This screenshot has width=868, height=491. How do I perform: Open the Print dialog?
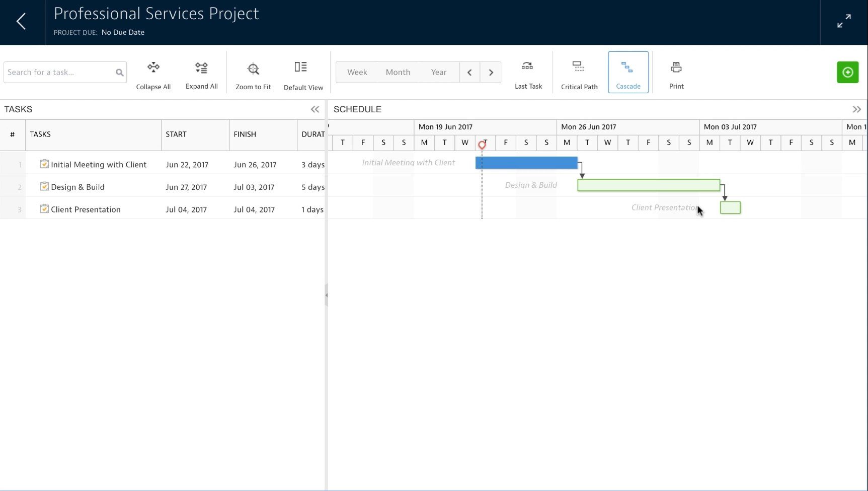(x=676, y=66)
